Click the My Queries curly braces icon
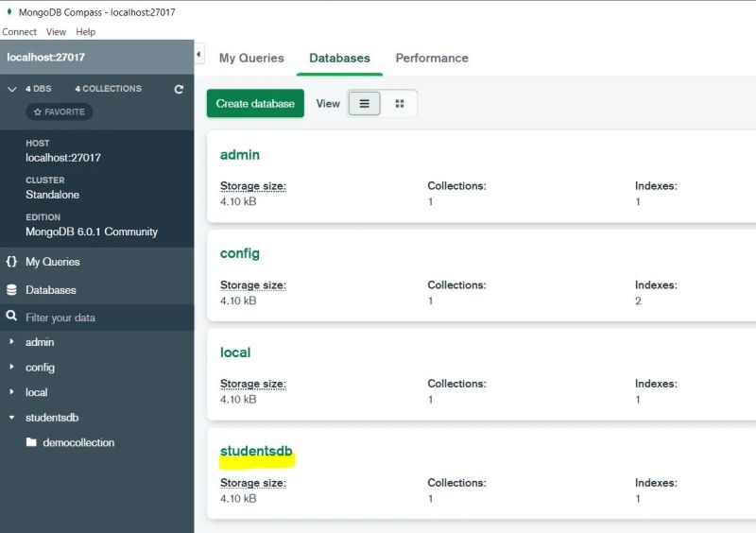The image size is (756, 533). coord(11,262)
